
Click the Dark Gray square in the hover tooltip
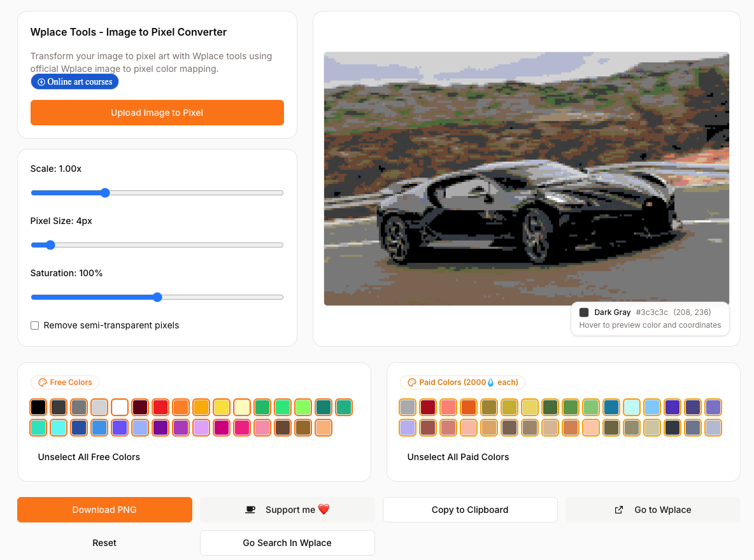[584, 312]
